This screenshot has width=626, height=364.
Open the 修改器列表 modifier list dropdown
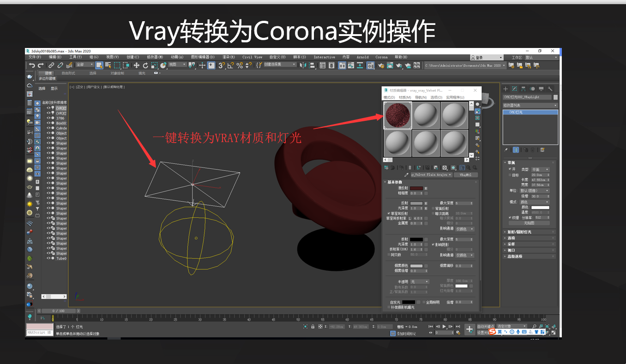pyautogui.click(x=530, y=106)
